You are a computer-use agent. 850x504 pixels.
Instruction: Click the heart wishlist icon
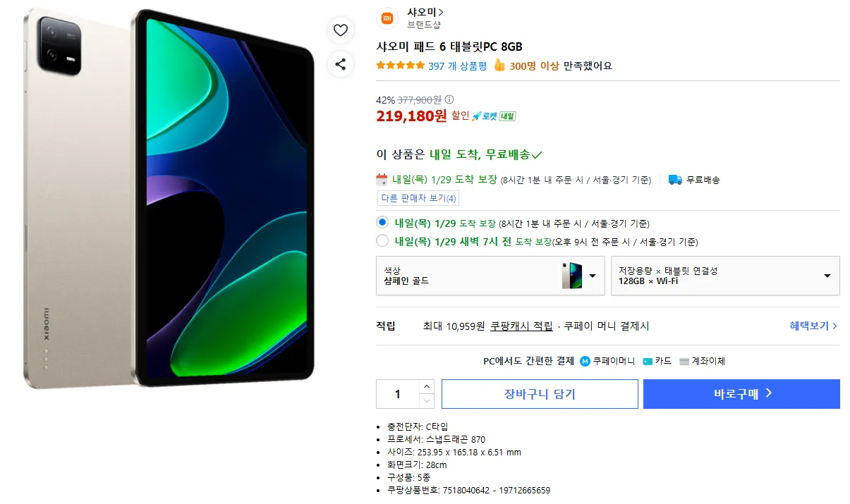tap(341, 30)
